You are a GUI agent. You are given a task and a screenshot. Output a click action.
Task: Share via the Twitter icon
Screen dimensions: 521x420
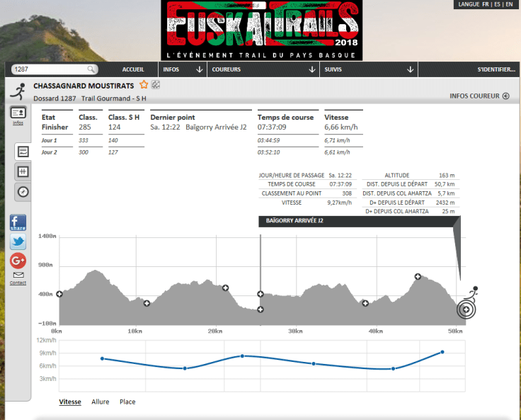pyautogui.click(x=18, y=242)
